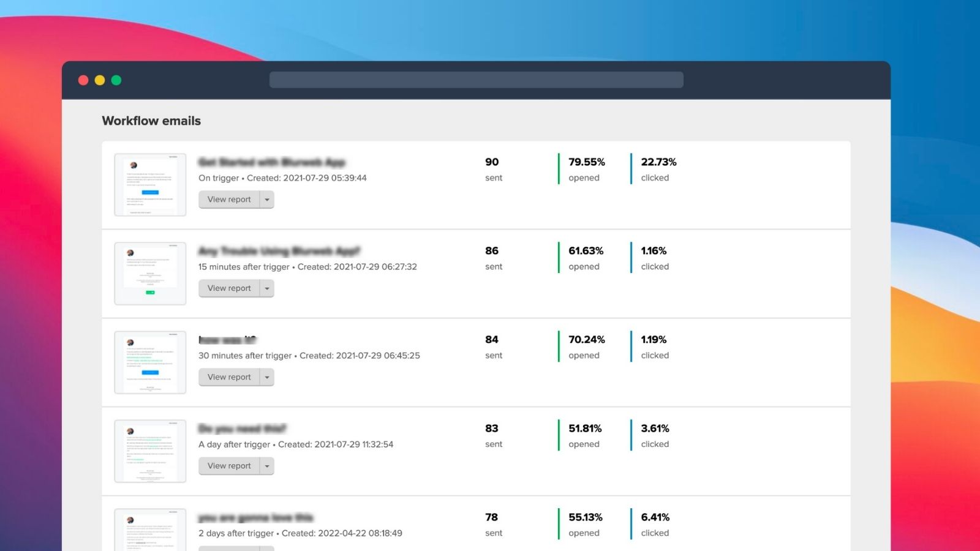Screen dimensions: 980x551
Task: Select the thumbnail for the A day after trigger email
Action: coord(150,451)
